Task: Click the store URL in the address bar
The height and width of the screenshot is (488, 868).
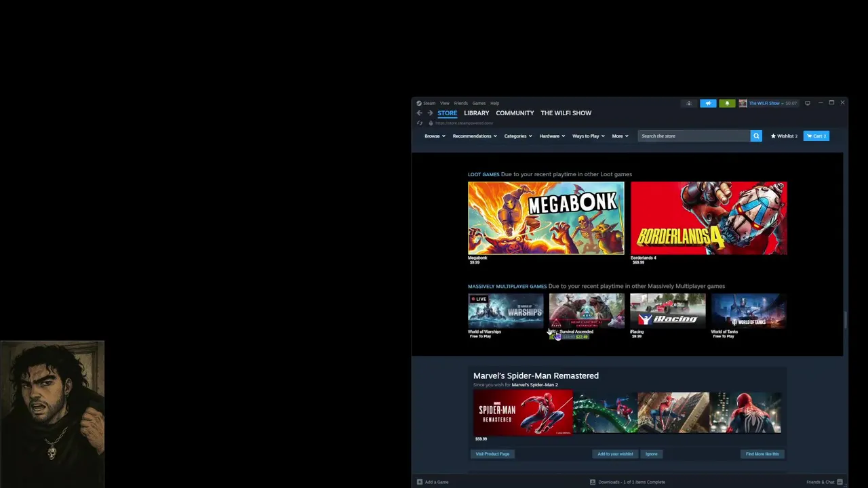Action: [x=464, y=123]
